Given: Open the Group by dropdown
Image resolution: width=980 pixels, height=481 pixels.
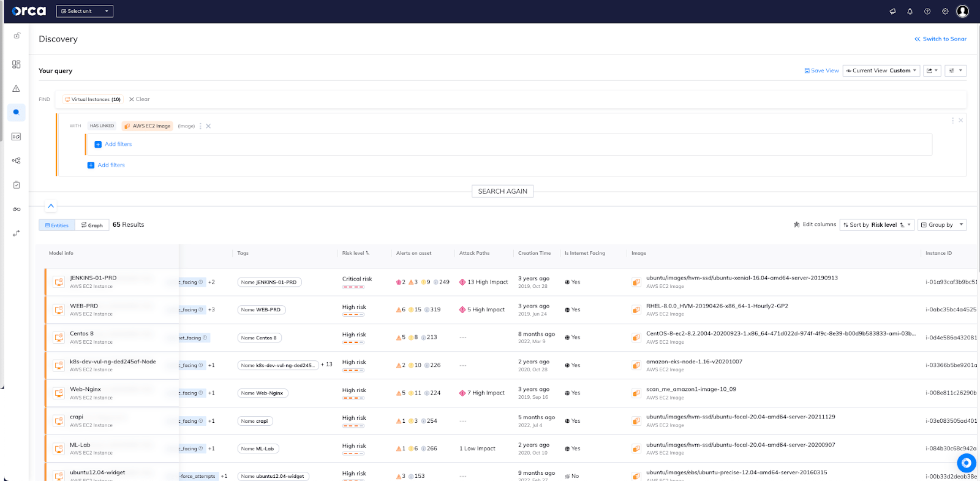Looking at the screenshot, I should click(x=941, y=225).
